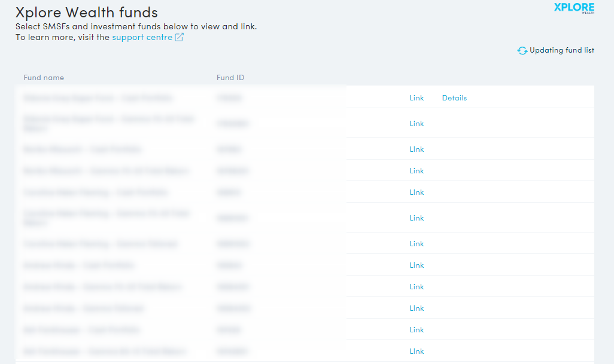Image resolution: width=614 pixels, height=364 pixels.
Task: Click the external link icon beside support centre
Action: (x=179, y=37)
